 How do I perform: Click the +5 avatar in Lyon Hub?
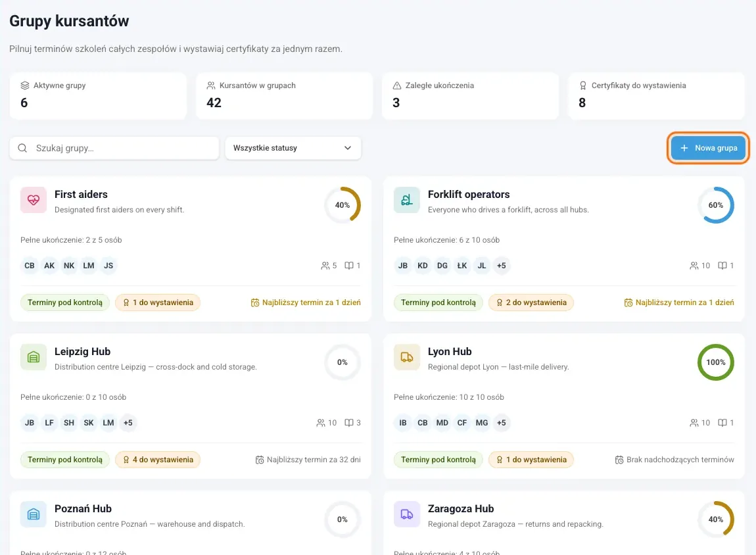pyautogui.click(x=502, y=423)
